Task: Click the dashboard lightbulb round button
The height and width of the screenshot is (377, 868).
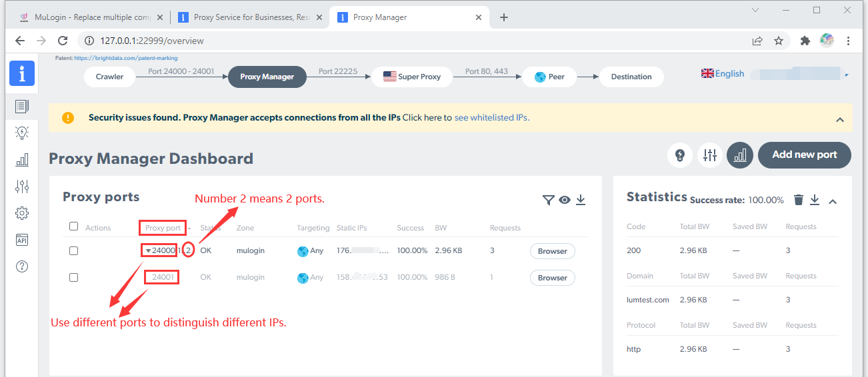Action: click(x=680, y=155)
